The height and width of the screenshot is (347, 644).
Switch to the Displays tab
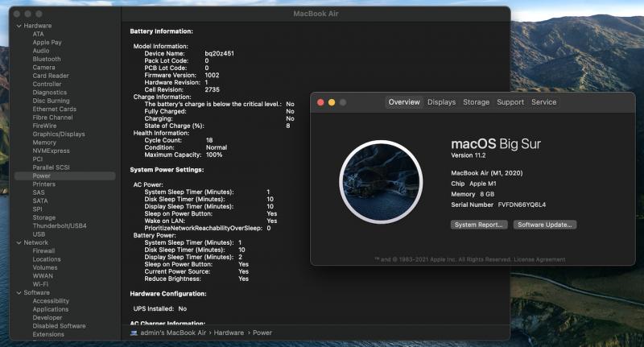point(441,102)
